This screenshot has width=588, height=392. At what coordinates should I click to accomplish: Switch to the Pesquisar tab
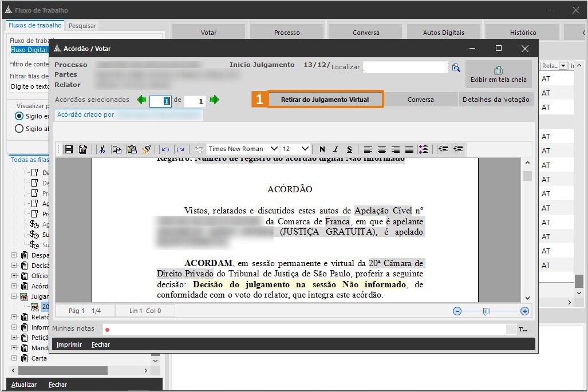[x=82, y=26]
